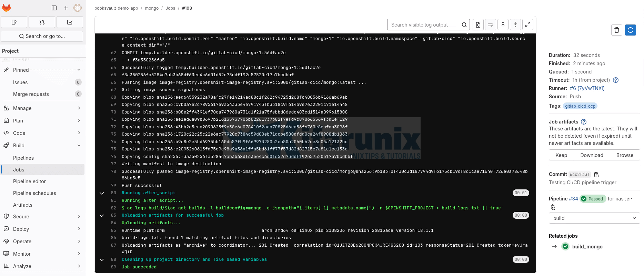Download the job artifacts
The height and width of the screenshot is (276, 644).
(x=592, y=155)
